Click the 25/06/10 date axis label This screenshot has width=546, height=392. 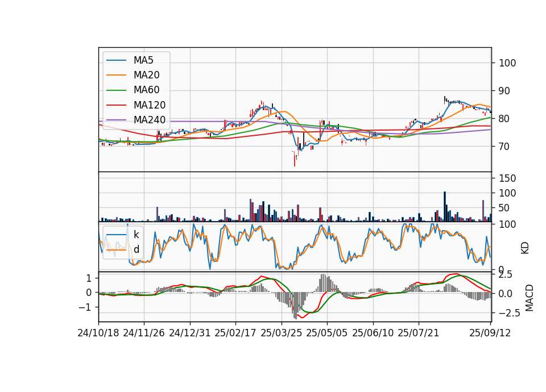point(373,333)
